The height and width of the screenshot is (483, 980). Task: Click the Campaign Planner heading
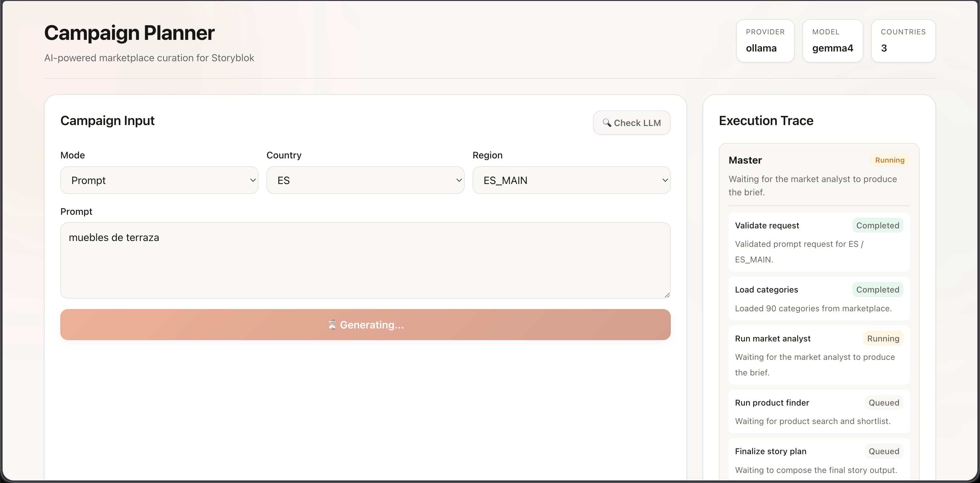pos(129,33)
